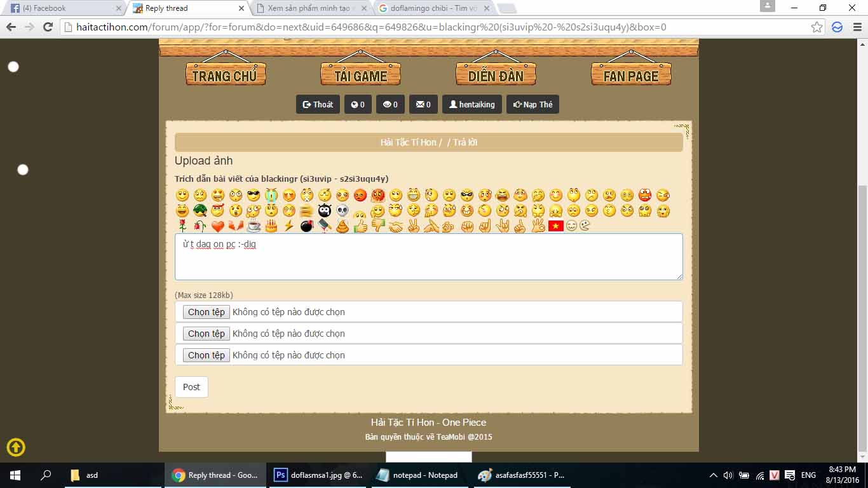Click the yellow scroll-to-top arrow icon
This screenshot has width=868, height=488.
[16, 447]
